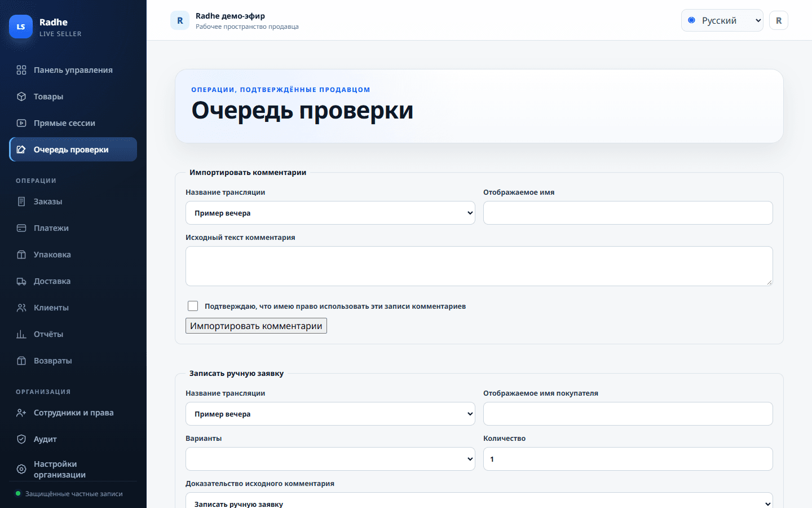
Task: Expand the Варианты dropdown
Action: (330, 459)
